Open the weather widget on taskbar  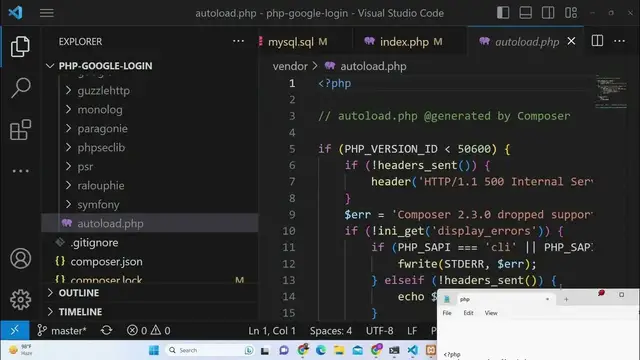pyautogui.click(x=20, y=350)
